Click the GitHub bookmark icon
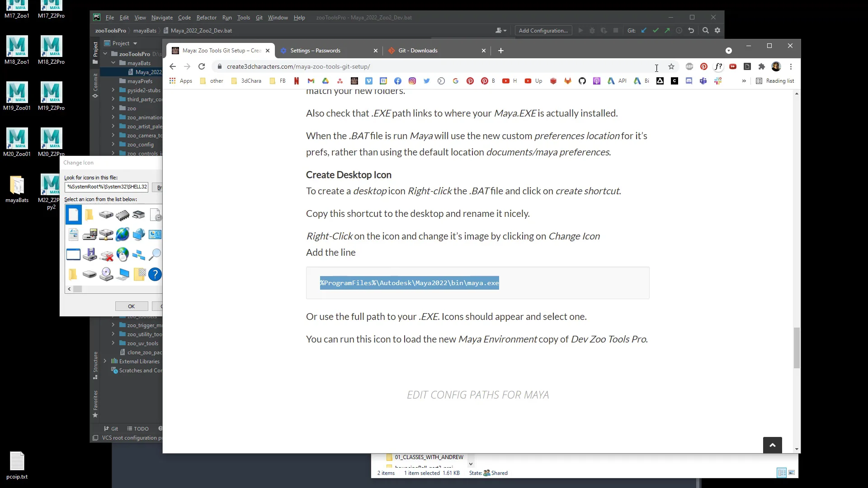Screen dimensions: 868x488 click(582, 81)
